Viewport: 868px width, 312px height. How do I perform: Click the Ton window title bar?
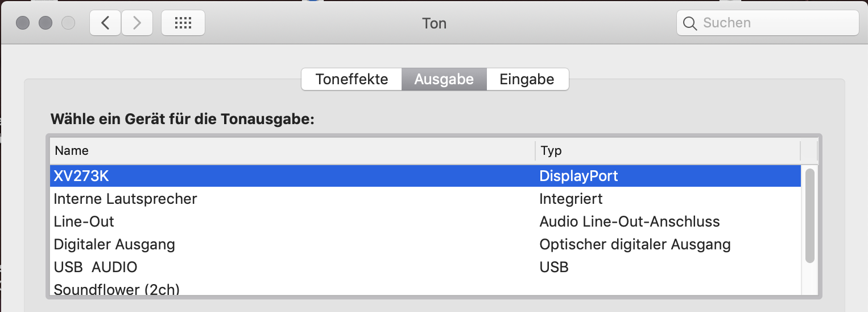(x=434, y=23)
